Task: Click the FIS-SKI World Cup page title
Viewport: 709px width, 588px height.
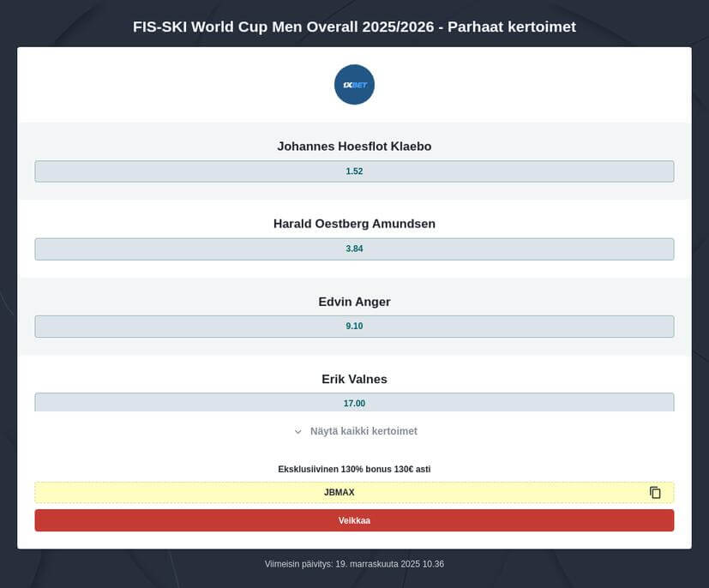Action: tap(354, 27)
